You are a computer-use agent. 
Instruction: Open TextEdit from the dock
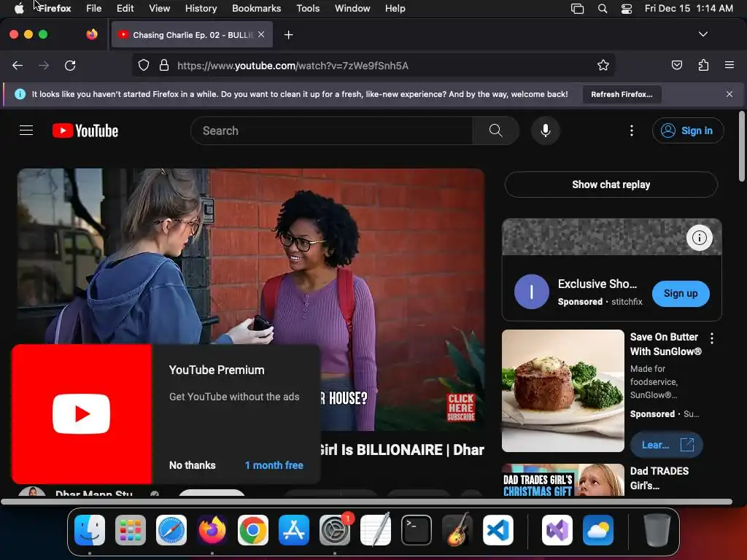coord(376,530)
